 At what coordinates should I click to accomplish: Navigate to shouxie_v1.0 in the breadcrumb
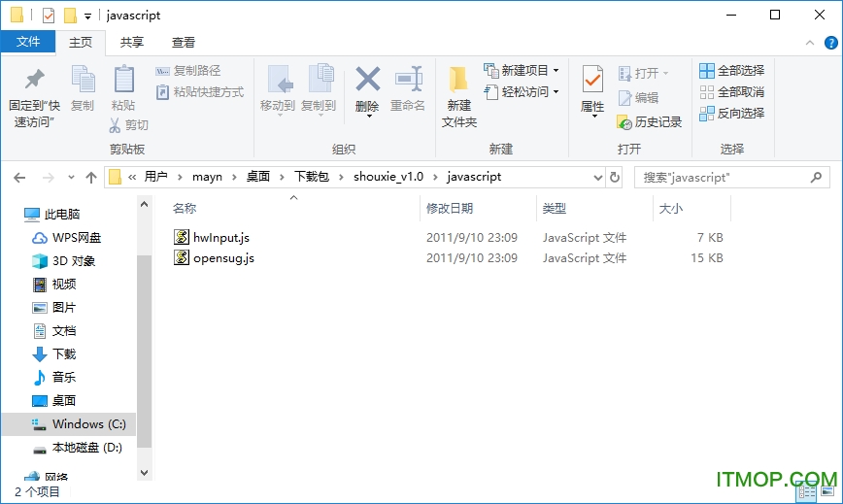click(x=388, y=177)
